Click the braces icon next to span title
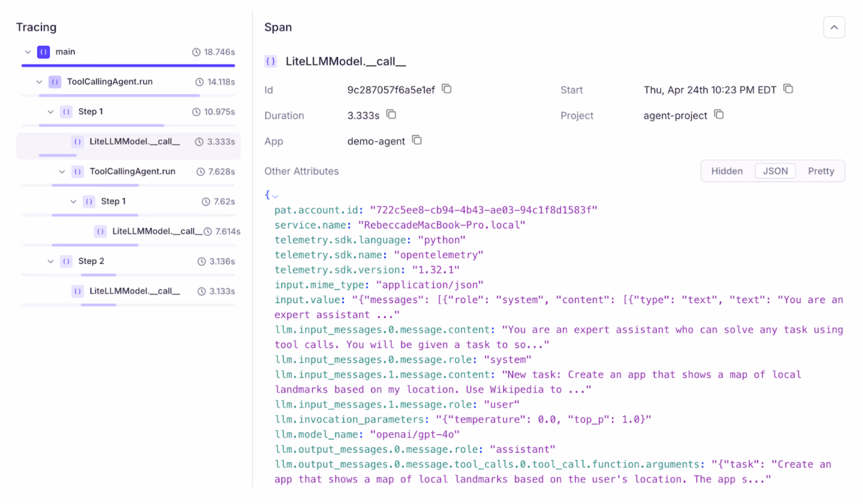 coord(270,61)
